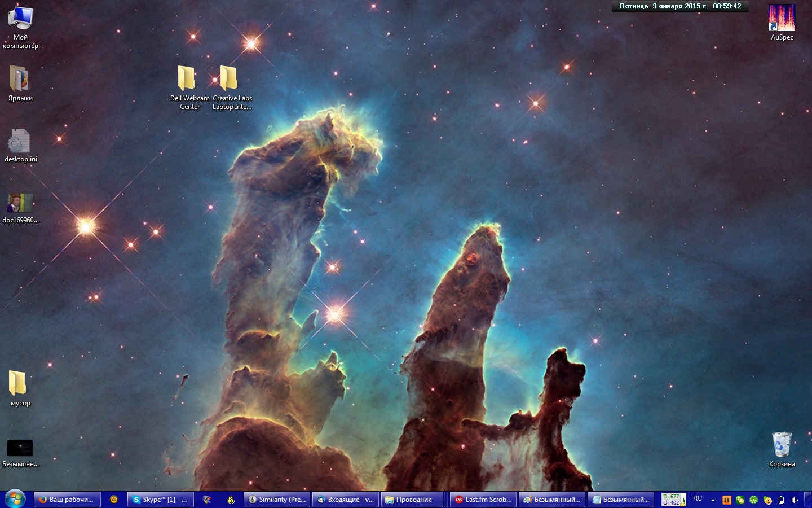Switch to Similarity (Pre... taskbar button
Image resolution: width=812 pixels, height=508 pixels.
(x=277, y=500)
